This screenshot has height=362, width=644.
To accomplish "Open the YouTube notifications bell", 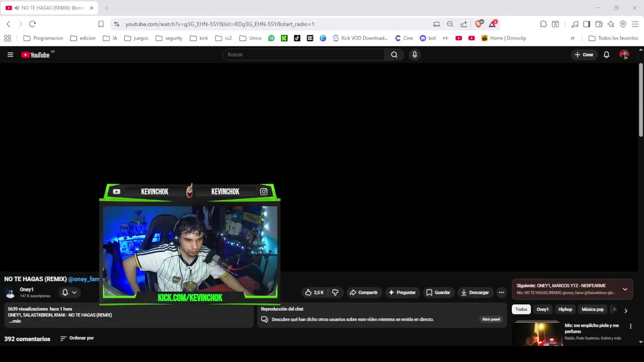I will point(606,54).
